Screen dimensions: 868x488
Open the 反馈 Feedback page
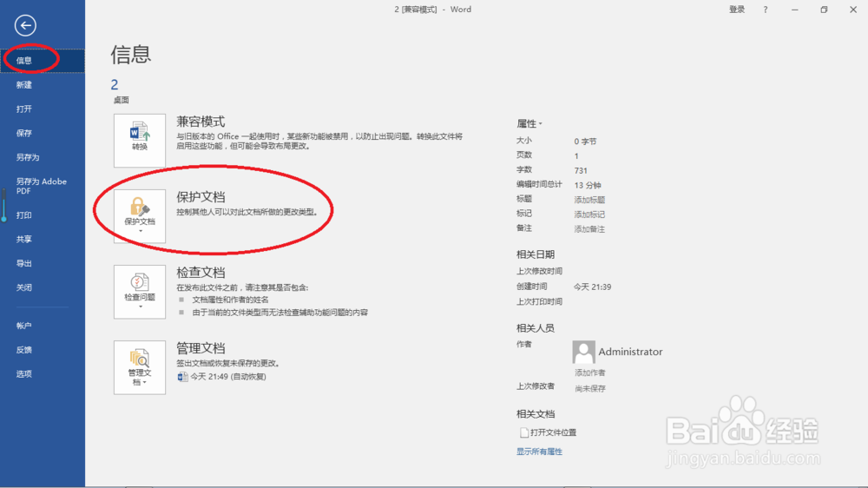43,350
